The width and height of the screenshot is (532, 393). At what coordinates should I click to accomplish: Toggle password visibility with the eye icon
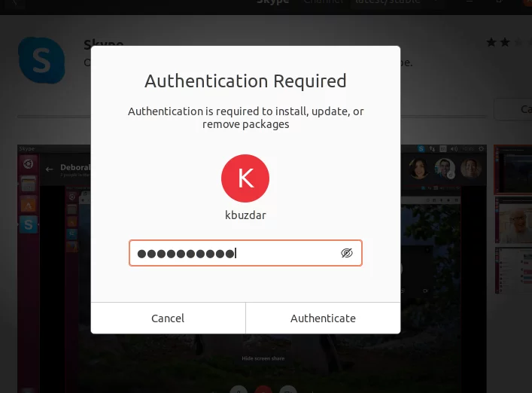point(346,253)
